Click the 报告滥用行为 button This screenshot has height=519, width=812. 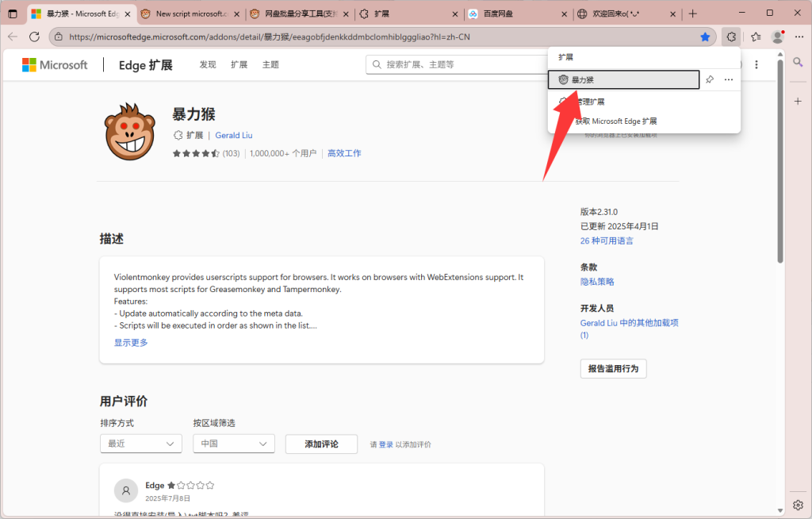[x=613, y=368]
